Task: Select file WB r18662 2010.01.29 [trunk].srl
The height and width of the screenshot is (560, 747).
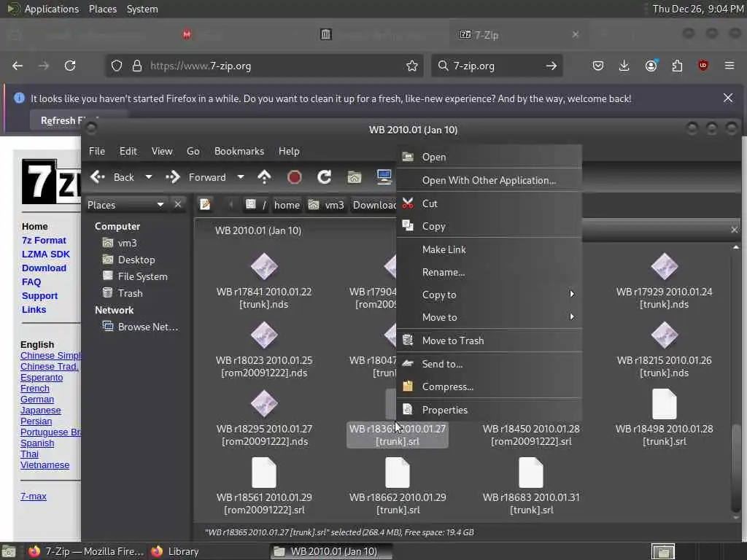Action: pos(398,486)
